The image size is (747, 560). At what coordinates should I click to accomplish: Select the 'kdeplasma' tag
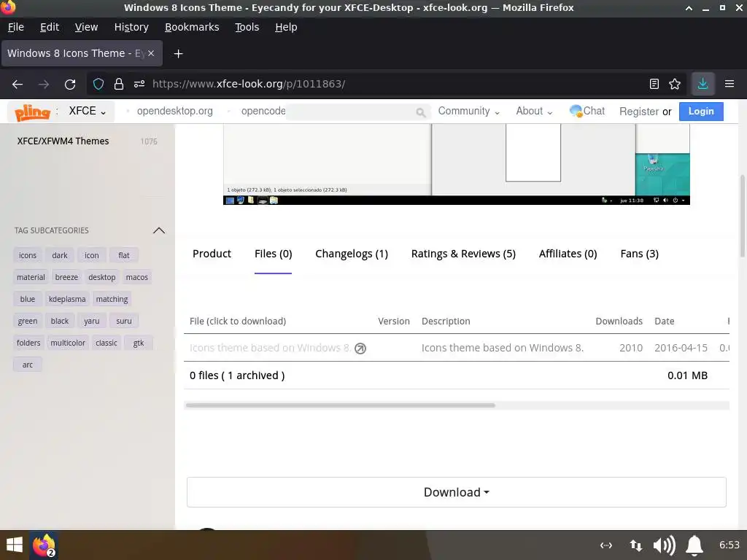(67, 299)
